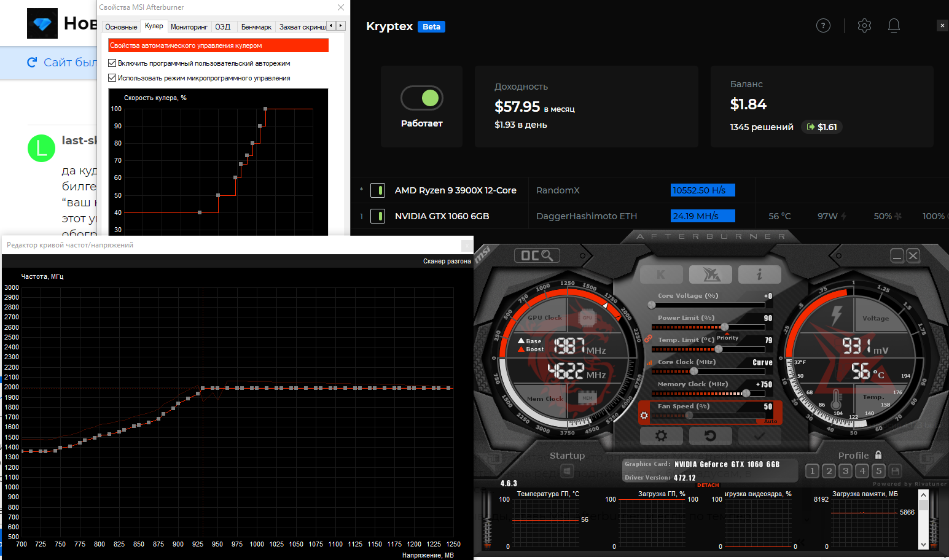Launch Kombustor with the K button
Screen dimensions: 949x560
click(x=661, y=274)
